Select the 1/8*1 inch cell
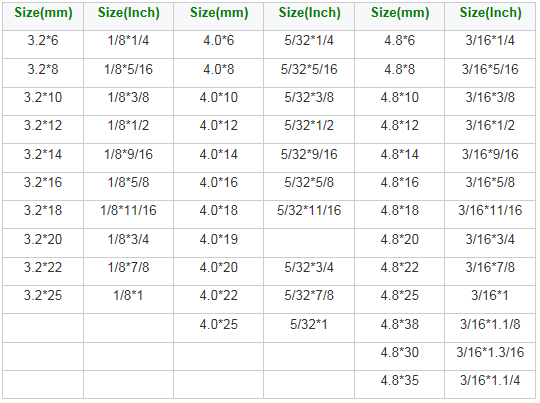Viewport: 540px width, 403px height. point(128,299)
